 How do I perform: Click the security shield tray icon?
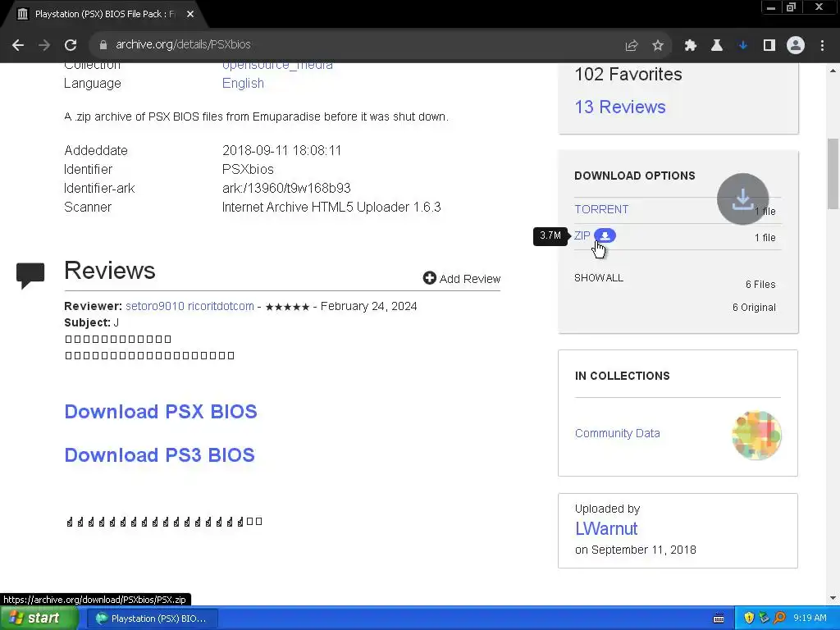point(749,619)
